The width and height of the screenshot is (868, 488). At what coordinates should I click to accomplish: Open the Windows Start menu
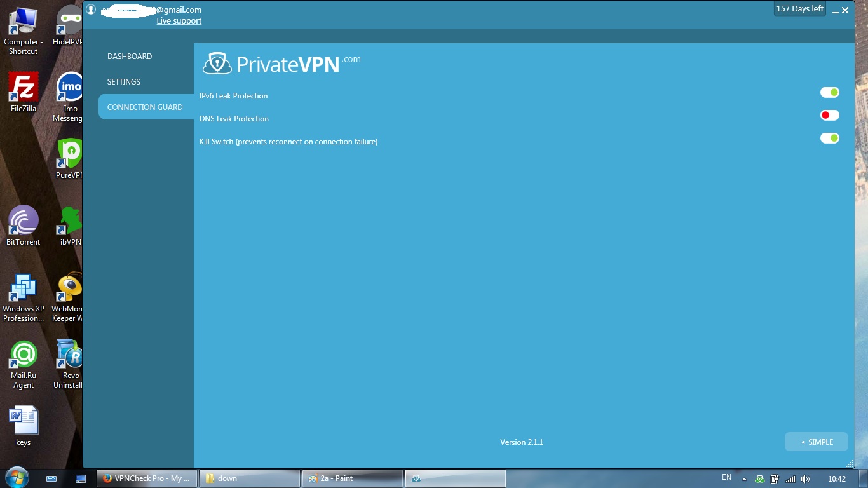(x=17, y=478)
